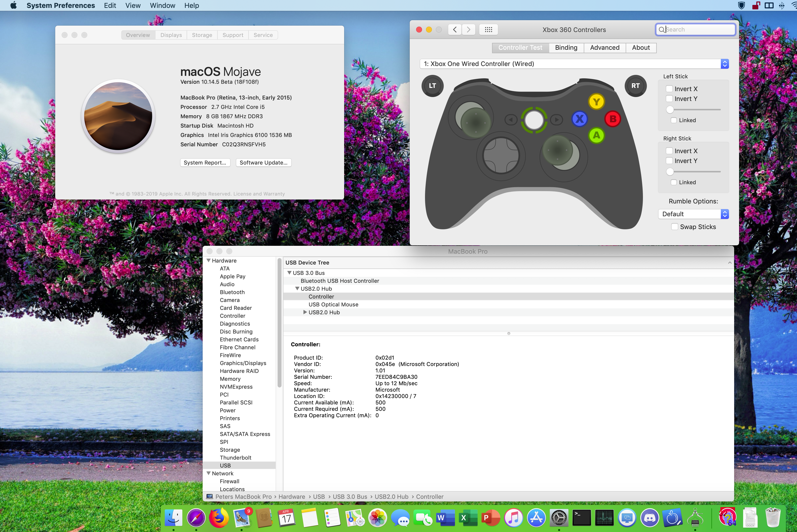Viewport: 797px width, 532px height.
Task: Click the System Report button
Action: (205, 163)
